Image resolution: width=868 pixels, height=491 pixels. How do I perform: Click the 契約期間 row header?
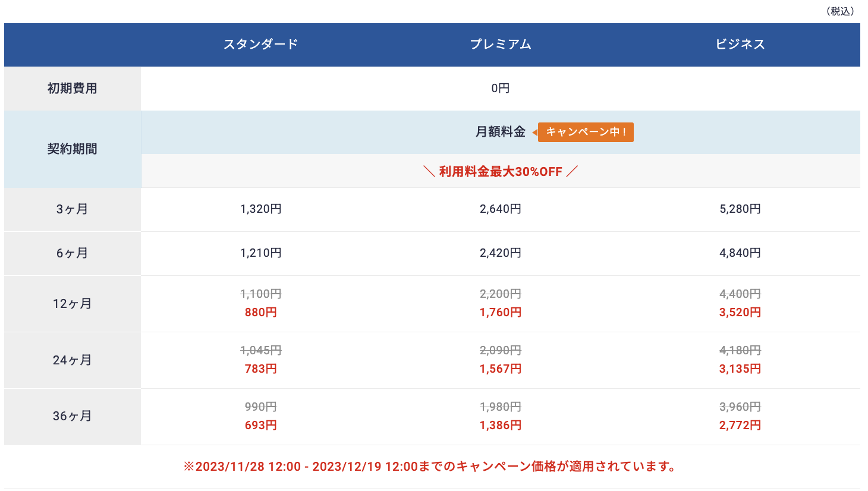coord(73,149)
